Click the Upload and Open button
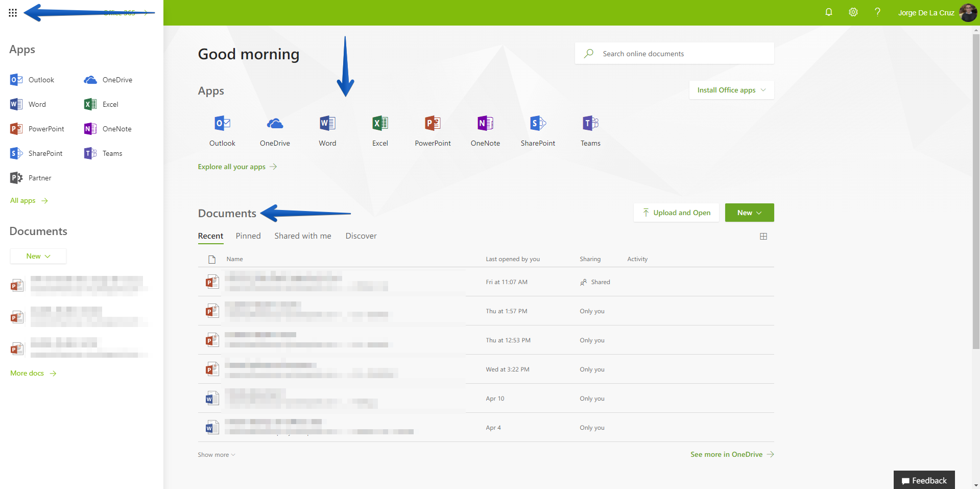The image size is (980, 489). click(x=676, y=213)
